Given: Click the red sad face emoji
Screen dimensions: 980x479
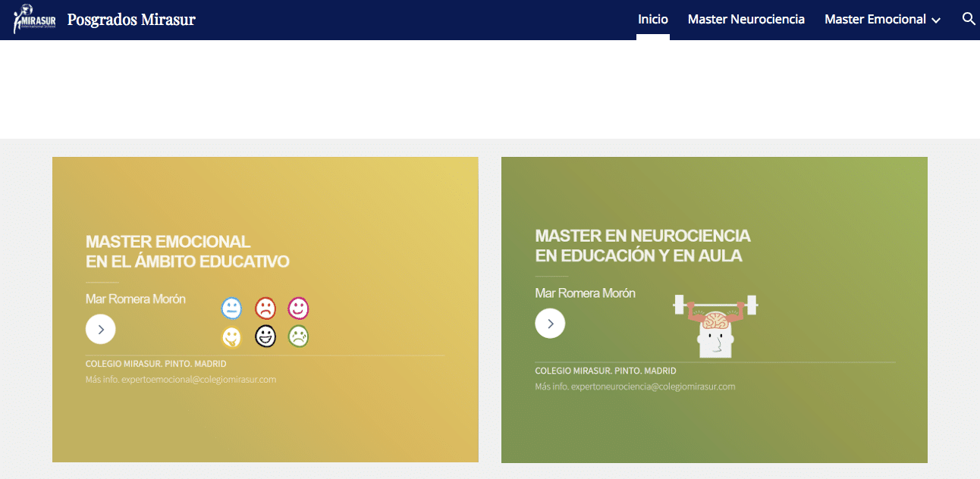Looking at the screenshot, I should tap(265, 308).
